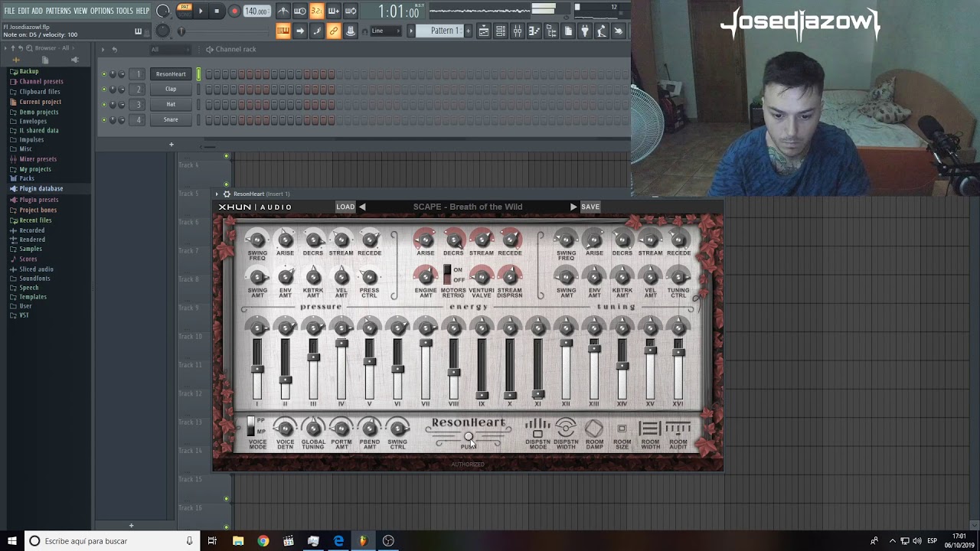Mute the Hat channel green LED

(104, 105)
